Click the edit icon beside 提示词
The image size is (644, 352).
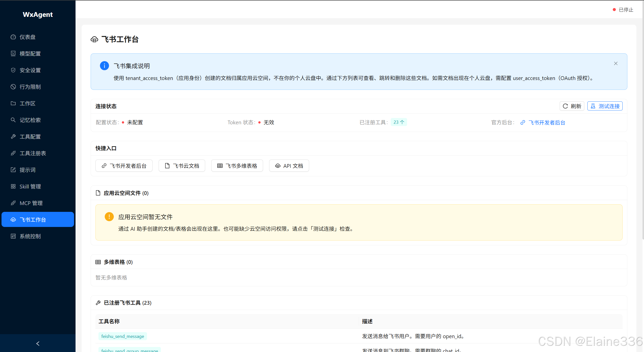13,170
